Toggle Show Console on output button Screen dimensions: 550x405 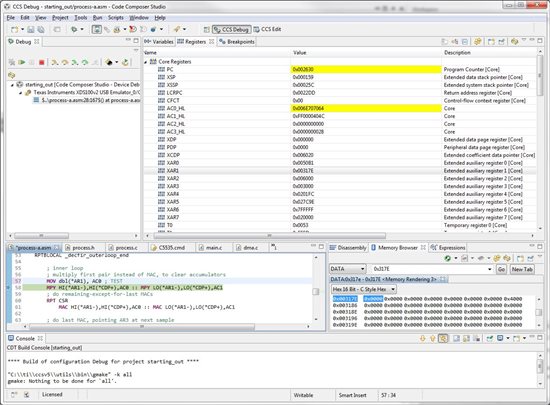click(443, 338)
